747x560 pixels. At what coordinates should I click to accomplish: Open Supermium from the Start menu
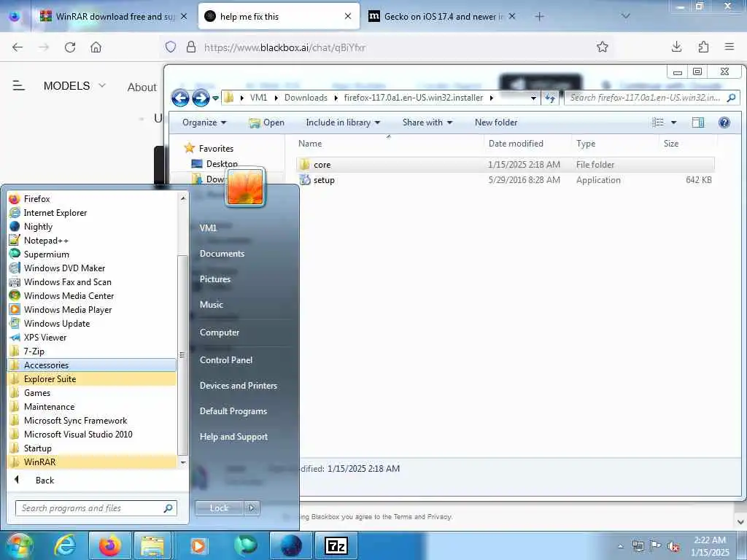point(91,254)
